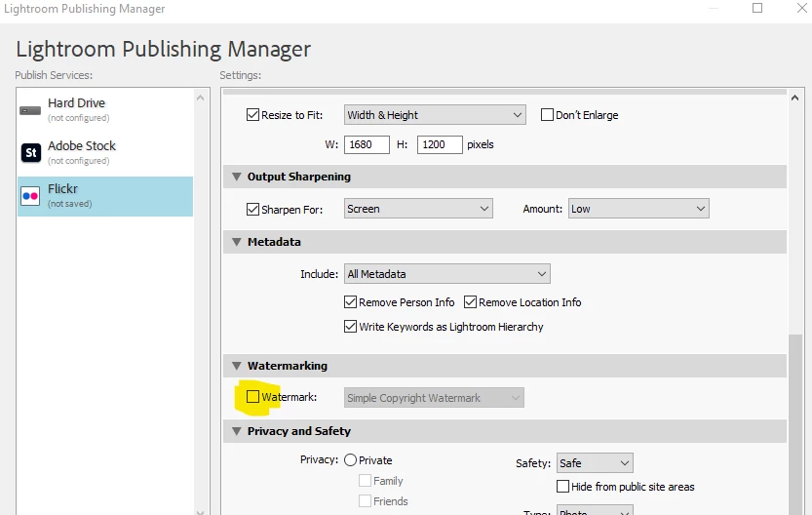812x515 pixels.
Task: Uncheck the Resize to Fit checkbox
Action: pos(252,114)
